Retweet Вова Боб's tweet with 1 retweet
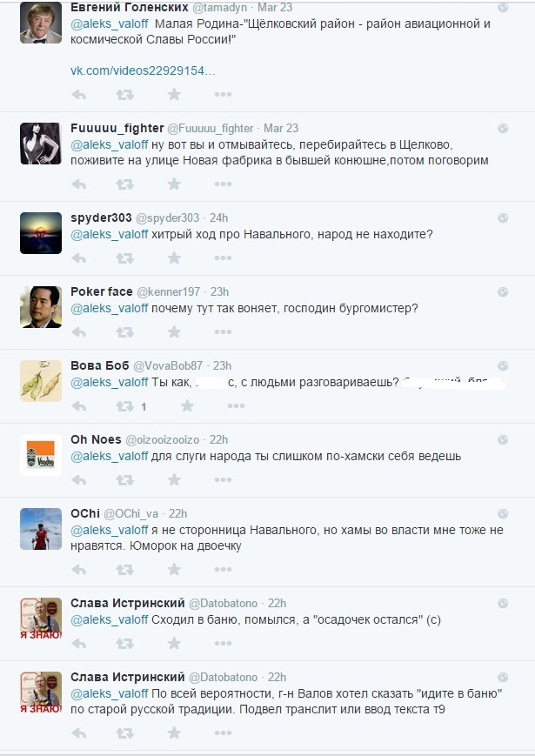Image resolution: width=535 pixels, height=756 pixels. [x=125, y=406]
